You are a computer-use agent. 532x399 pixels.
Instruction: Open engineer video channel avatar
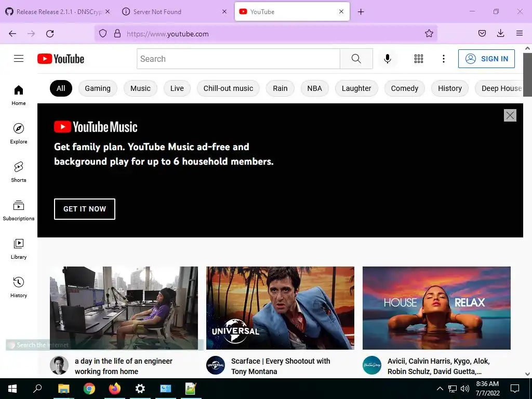coord(59,365)
